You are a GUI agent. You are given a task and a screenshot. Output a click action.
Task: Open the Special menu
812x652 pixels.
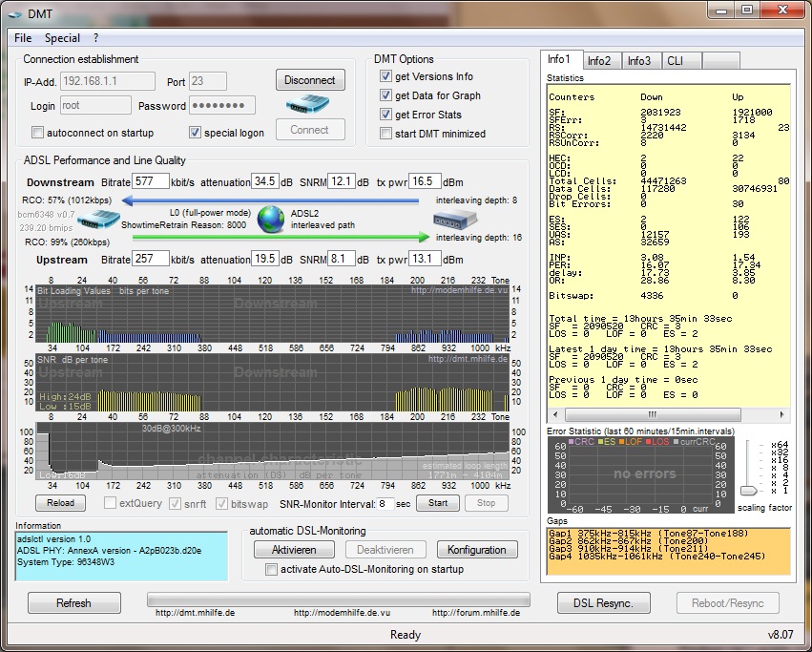[x=62, y=38]
